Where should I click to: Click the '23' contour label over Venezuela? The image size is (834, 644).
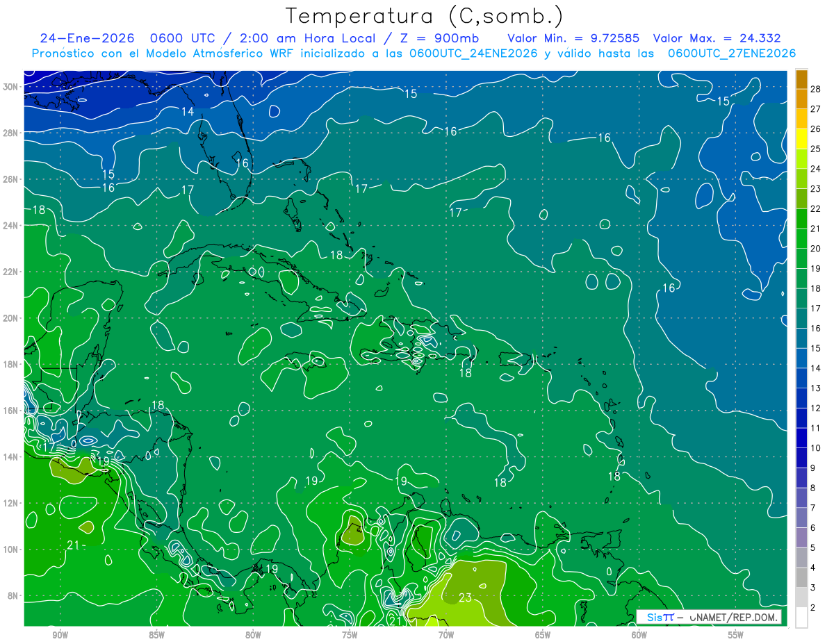(x=466, y=597)
